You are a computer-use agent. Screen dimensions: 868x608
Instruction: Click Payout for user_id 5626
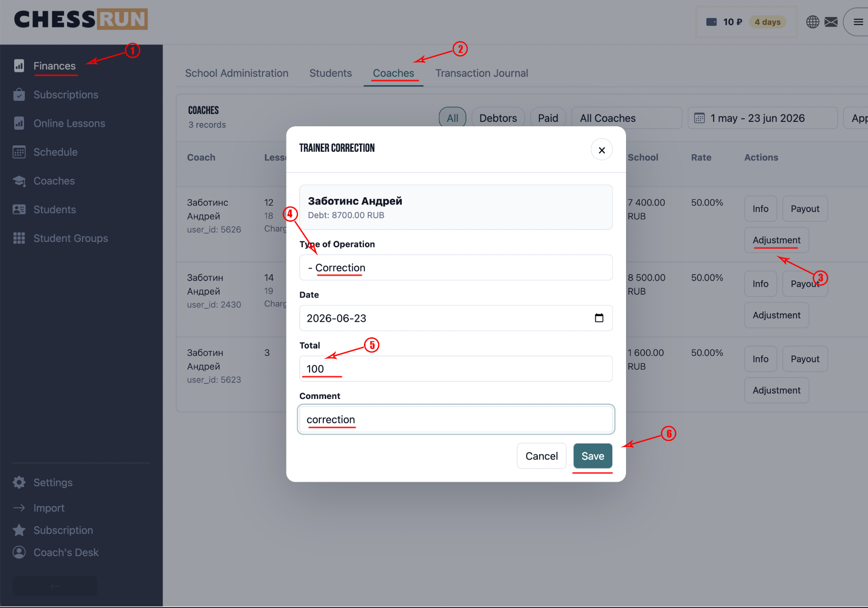805,209
